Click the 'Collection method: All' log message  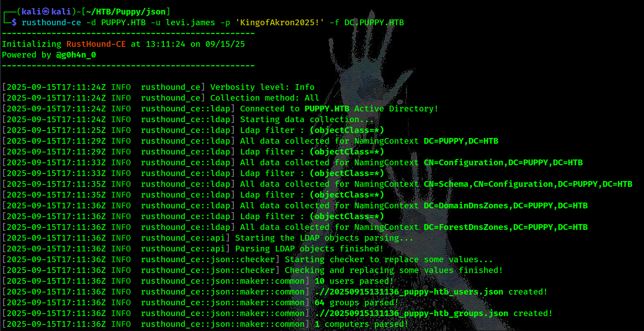coord(265,98)
